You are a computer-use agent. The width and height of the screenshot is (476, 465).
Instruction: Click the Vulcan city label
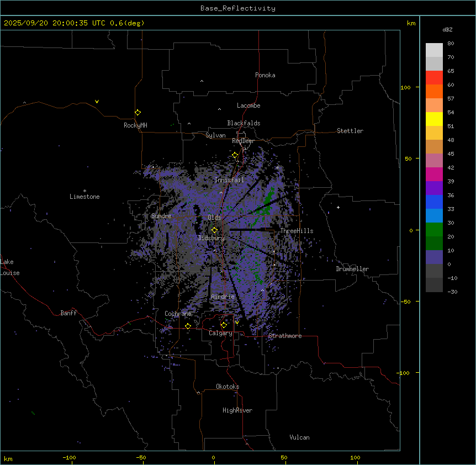(x=299, y=437)
